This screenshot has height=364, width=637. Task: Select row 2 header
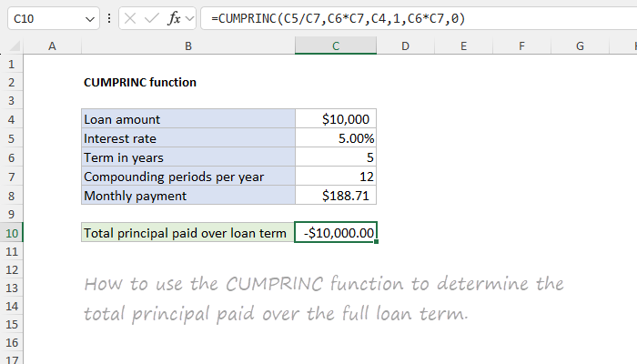11,83
